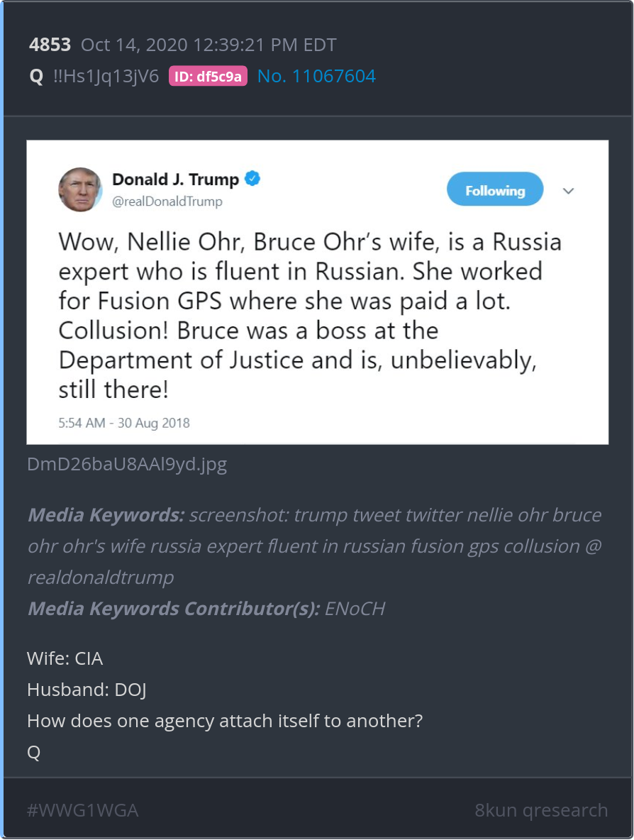Click the line "How does one agency attach itself"
This screenshot has width=634, height=840.
tap(225, 721)
